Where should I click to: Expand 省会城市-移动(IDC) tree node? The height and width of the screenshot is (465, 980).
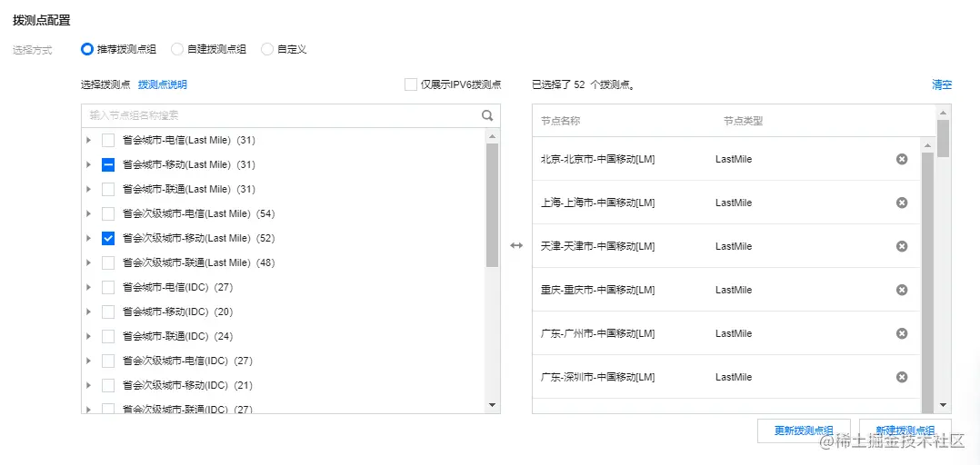click(88, 312)
